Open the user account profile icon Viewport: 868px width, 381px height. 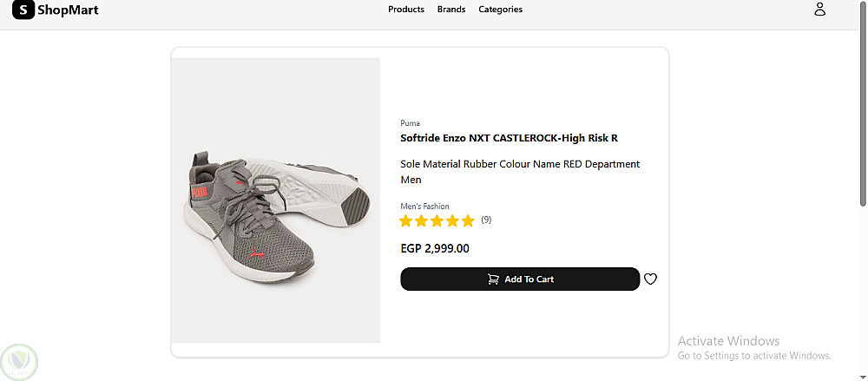pos(820,9)
